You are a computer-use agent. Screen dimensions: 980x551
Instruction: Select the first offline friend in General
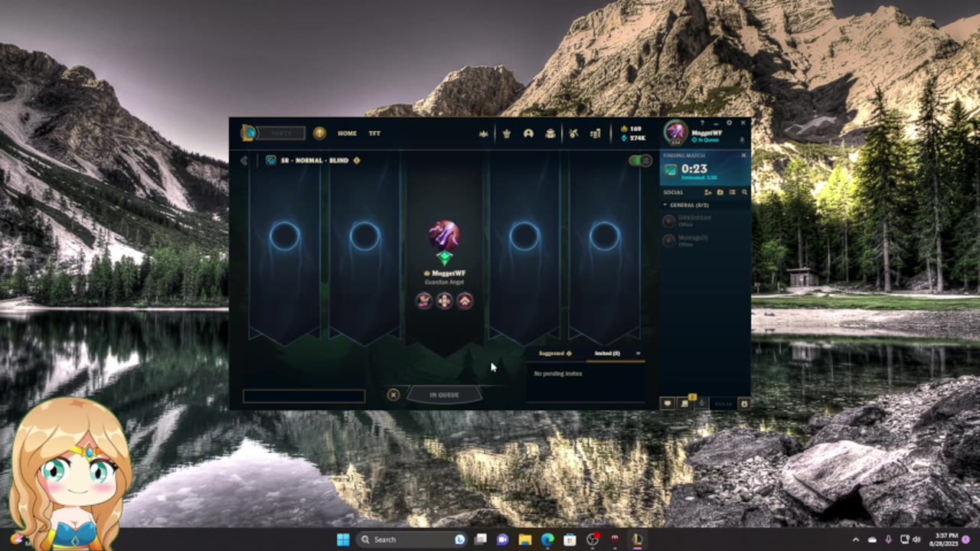tap(704, 220)
